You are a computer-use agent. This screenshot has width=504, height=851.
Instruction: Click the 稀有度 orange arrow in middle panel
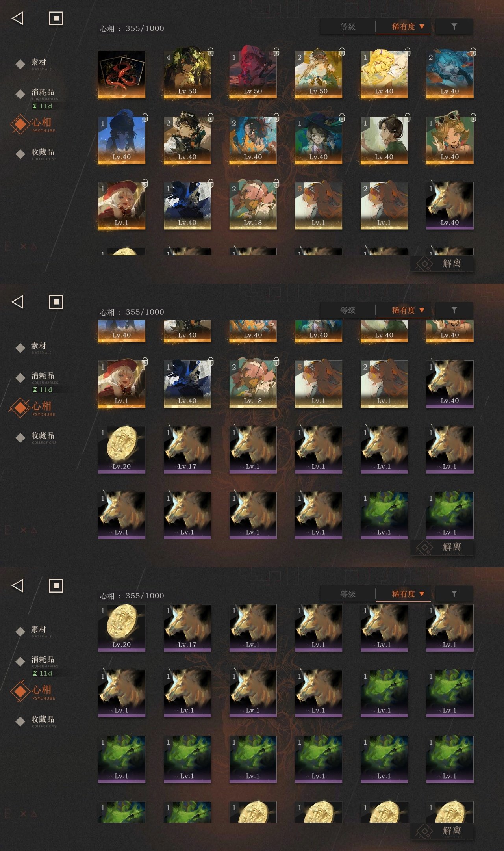tap(422, 310)
